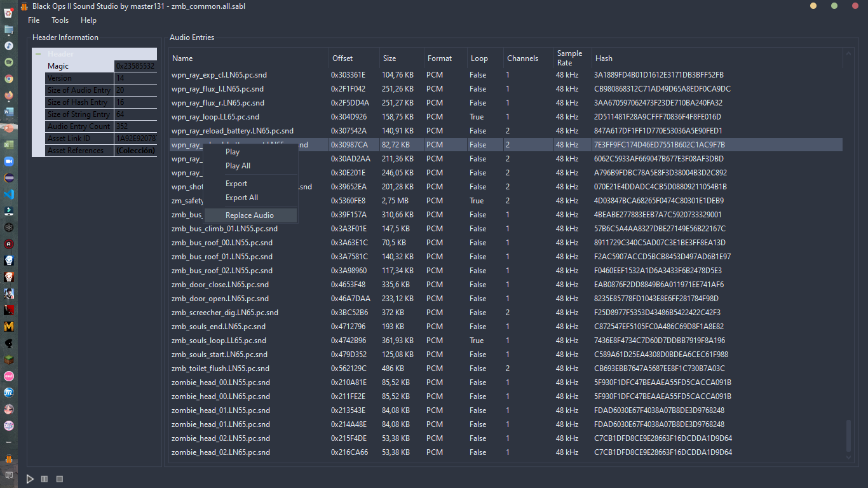The width and height of the screenshot is (868, 488).
Task: Select zmb_souls_loop.LL65.pc.snd entry
Action: pos(506,341)
